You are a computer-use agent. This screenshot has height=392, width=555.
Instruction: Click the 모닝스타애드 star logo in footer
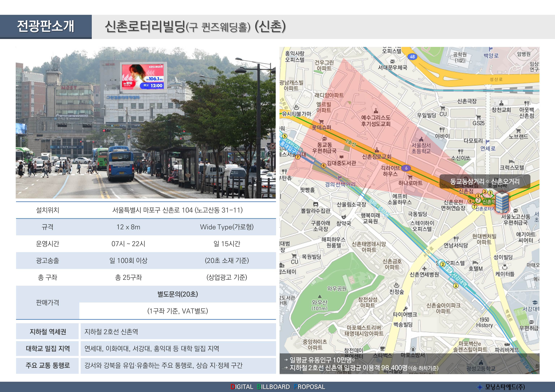(480, 387)
